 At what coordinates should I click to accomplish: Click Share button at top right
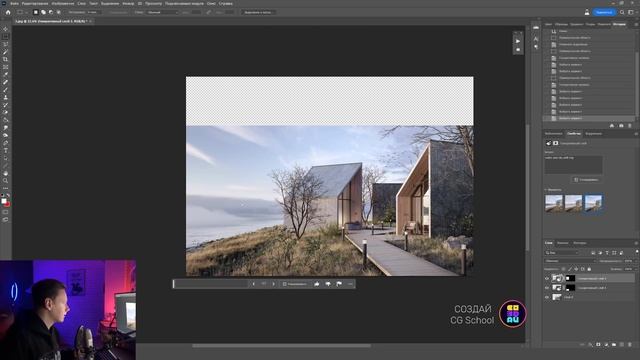pos(604,12)
